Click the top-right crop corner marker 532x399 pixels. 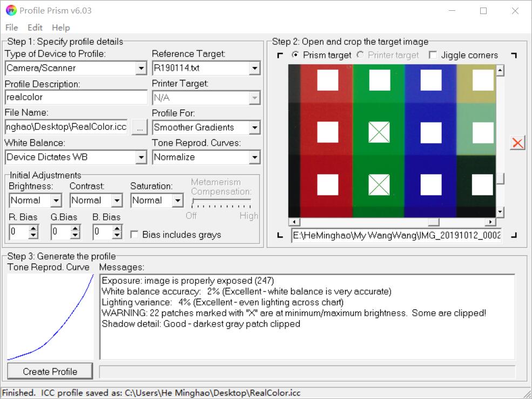pyautogui.click(x=514, y=55)
